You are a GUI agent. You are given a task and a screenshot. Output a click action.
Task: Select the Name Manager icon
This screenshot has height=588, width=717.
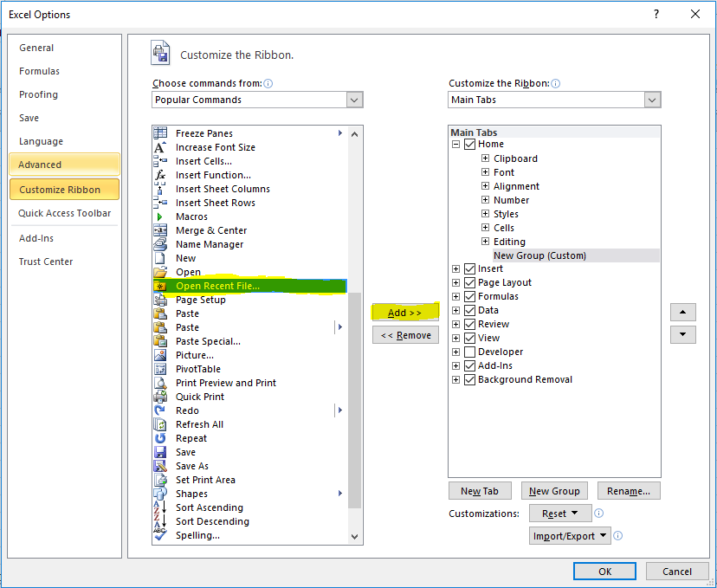160,244
